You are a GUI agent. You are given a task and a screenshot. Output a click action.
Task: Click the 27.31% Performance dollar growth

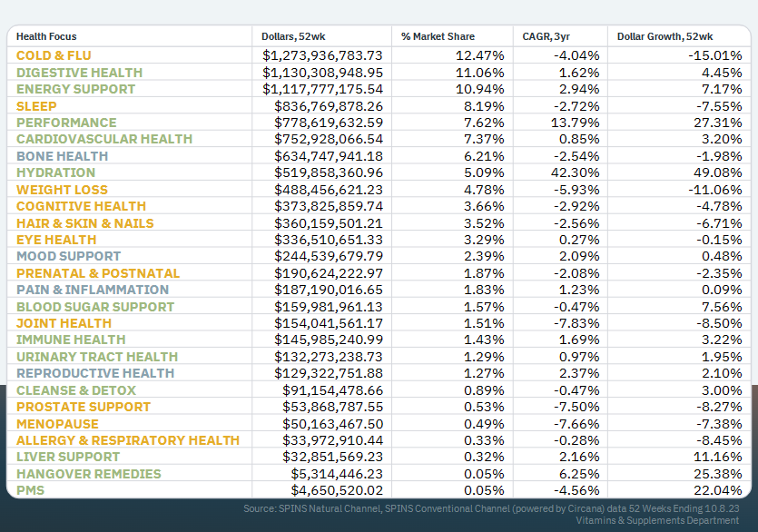718,123
